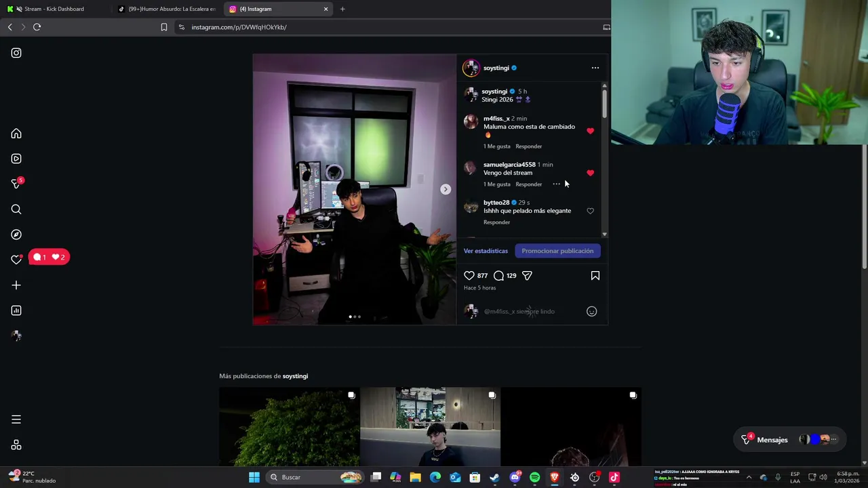Show hidden system tray icons
Viewport: 868px width, 488px height.
tap(749, 477)
